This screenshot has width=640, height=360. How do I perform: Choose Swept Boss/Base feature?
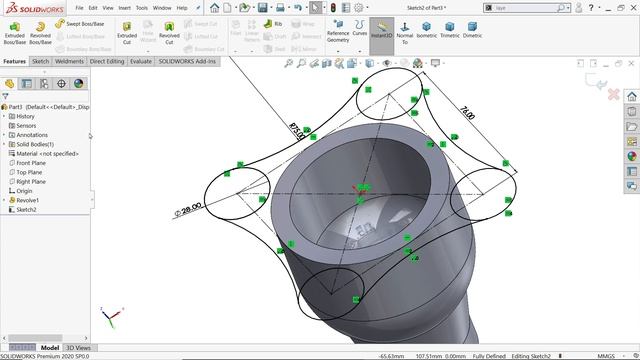pyautogui.click(x=80, y=24)
